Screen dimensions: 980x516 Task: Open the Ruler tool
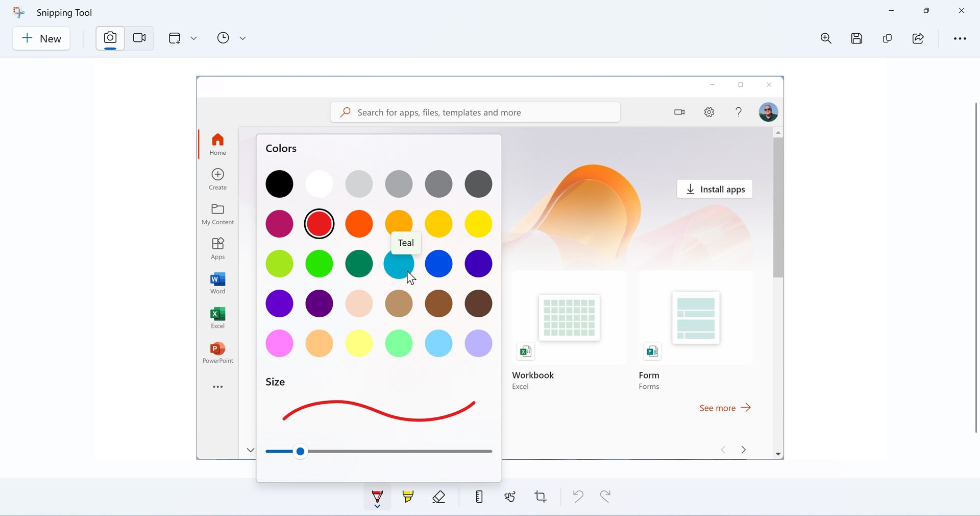pyautogui.click(x=479, y=497)
